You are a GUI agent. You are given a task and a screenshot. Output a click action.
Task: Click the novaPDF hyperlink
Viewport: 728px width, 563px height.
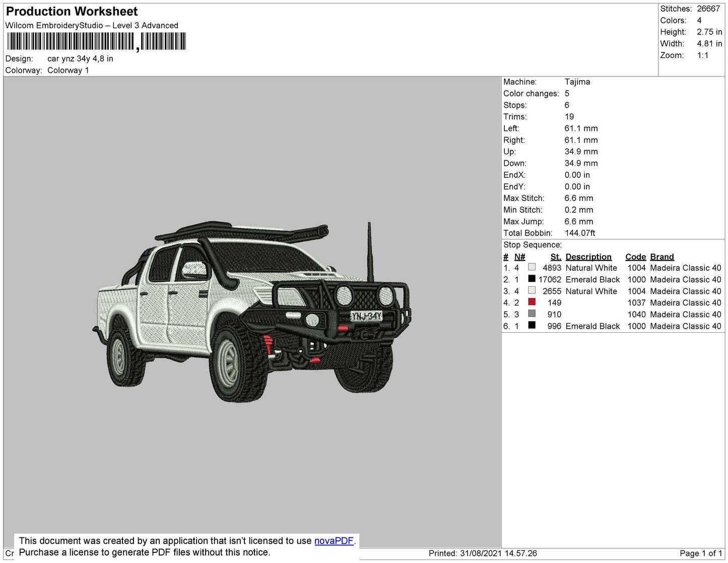(x=334, y=541)
